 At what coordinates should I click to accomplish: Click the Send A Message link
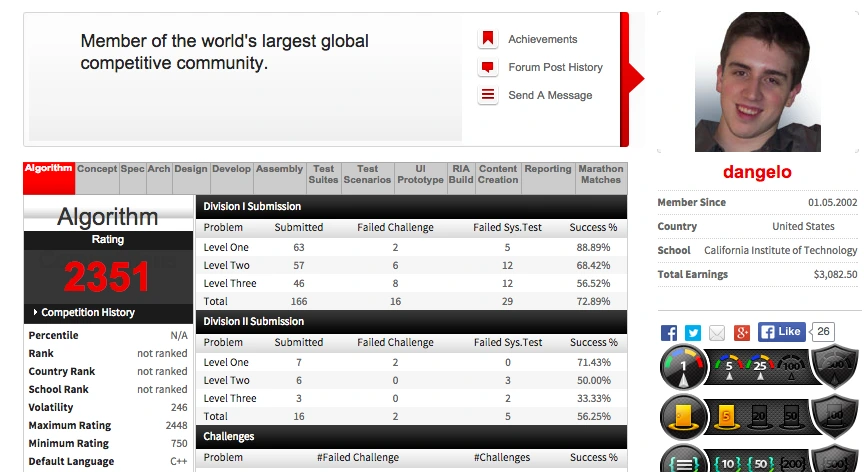point(550,95)
